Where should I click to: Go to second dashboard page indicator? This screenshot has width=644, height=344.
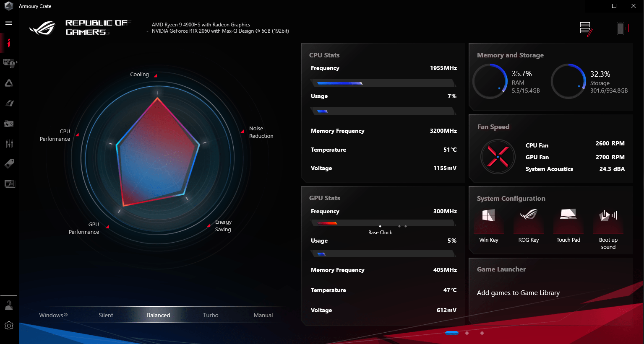pos(467,333)
